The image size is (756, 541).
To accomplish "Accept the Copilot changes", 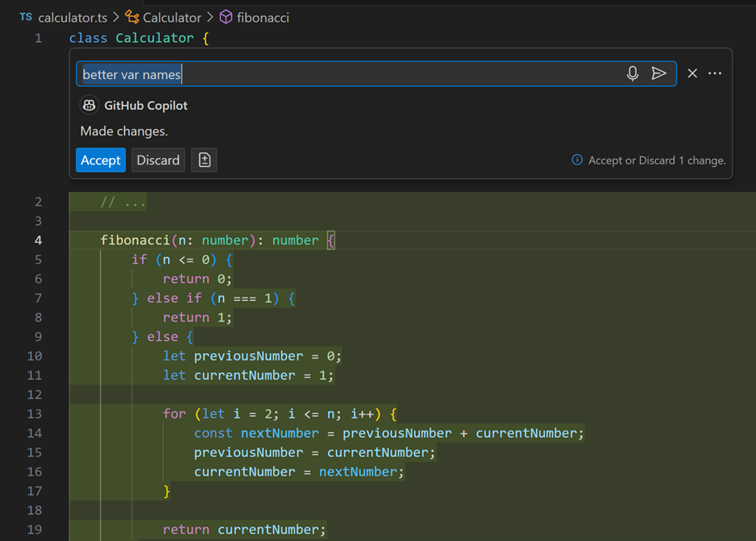I will click(x=101, y=160).
